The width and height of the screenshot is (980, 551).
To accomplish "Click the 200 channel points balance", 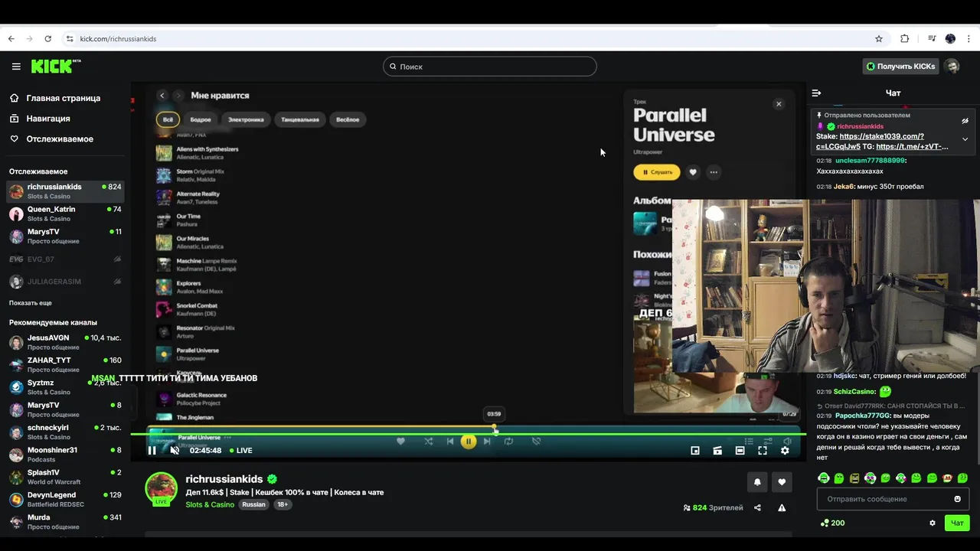I will tap(832, 523).
